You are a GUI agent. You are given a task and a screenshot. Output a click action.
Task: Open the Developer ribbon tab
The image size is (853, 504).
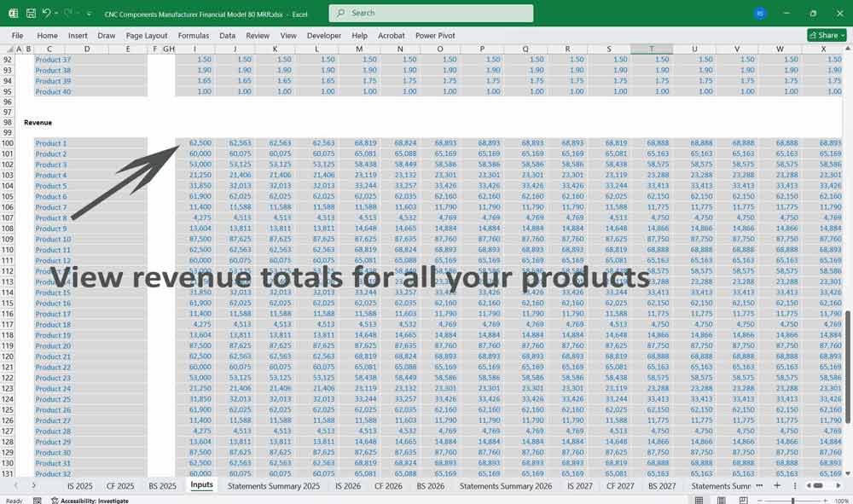click(323, 35)
